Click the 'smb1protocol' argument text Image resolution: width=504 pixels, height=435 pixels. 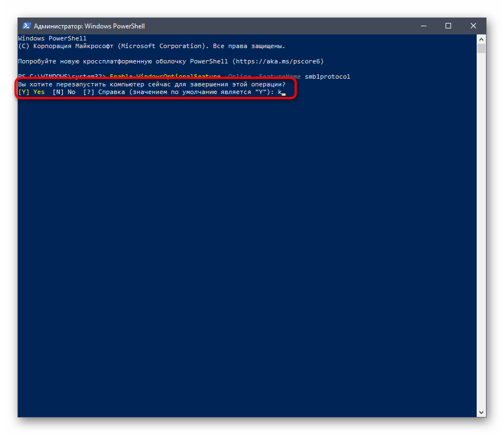click(327, 77)
